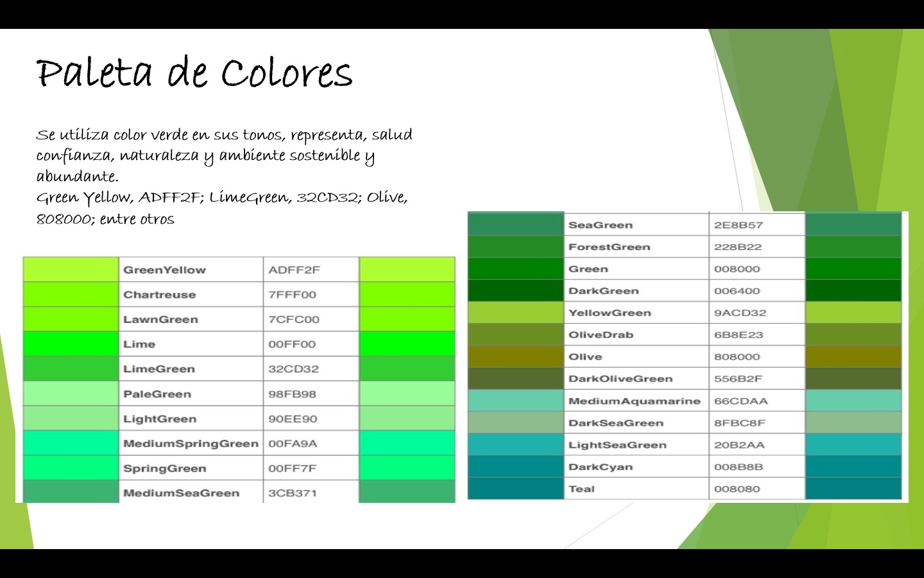
Task: Click the '008080' hex code cell
Action: (x=757, y=489)
